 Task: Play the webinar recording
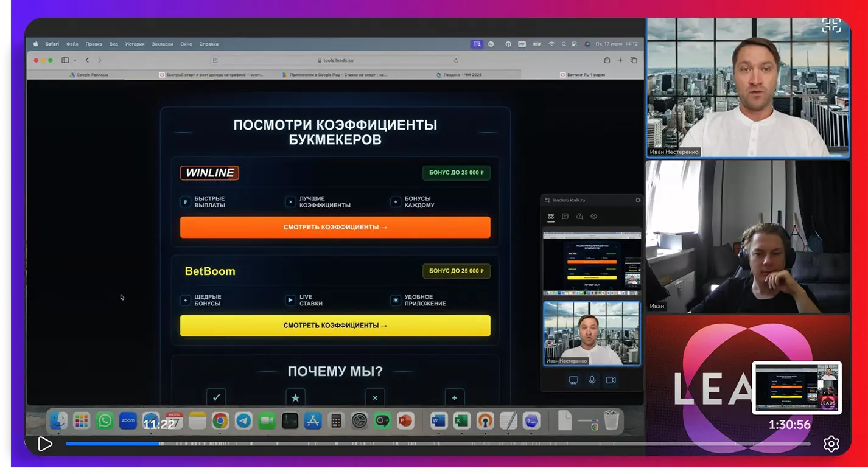[x=45, y=444]
